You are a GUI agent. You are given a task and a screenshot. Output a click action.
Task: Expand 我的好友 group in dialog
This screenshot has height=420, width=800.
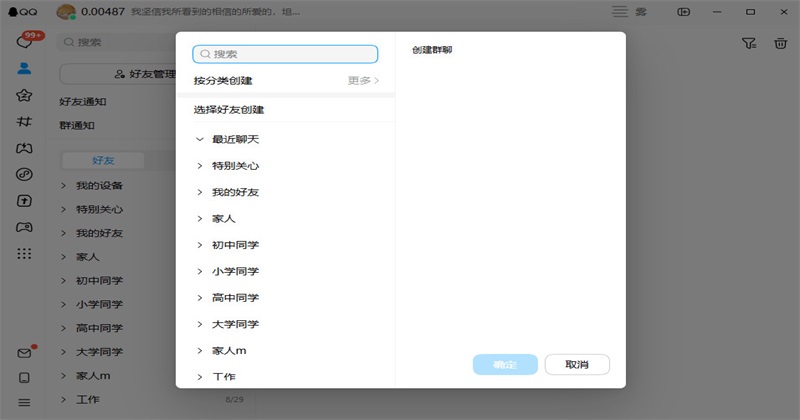pos(200,192)
